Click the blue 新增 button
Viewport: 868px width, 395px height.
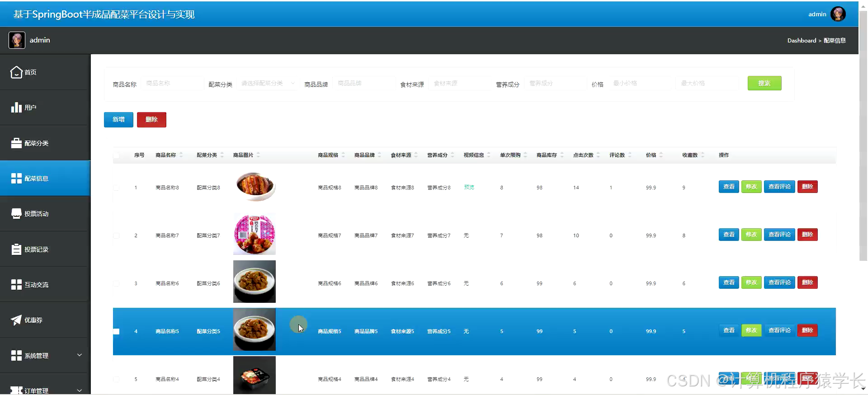point(118,119)
